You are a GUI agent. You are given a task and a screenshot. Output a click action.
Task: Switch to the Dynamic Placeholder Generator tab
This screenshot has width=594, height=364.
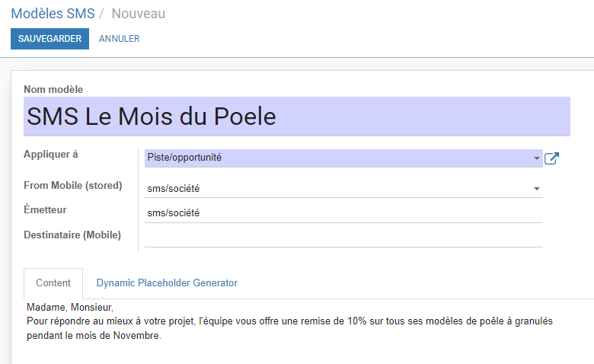[x=167, y=283]
